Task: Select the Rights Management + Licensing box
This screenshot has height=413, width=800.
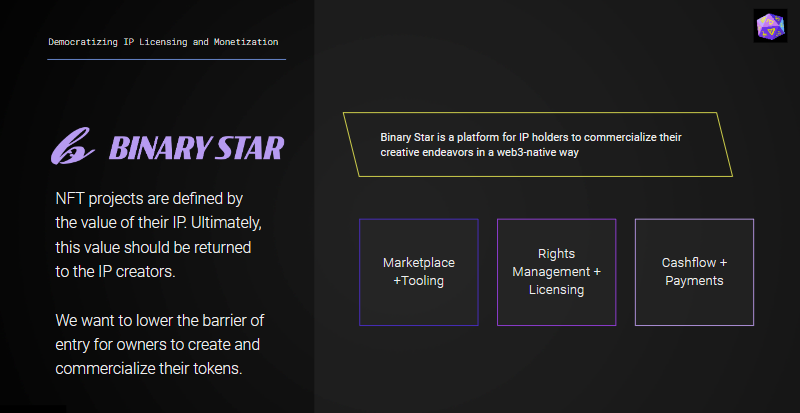Action: click(x=556, y=272)
